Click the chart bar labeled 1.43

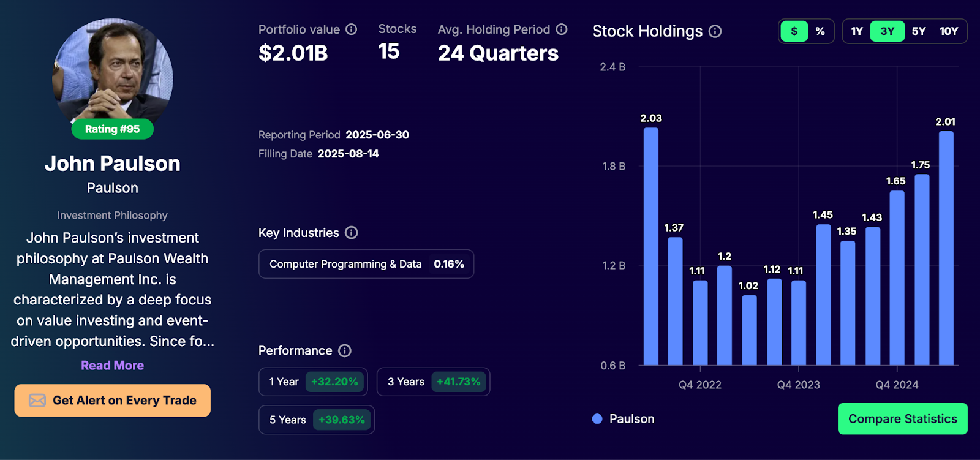click(x=873, y=296)
